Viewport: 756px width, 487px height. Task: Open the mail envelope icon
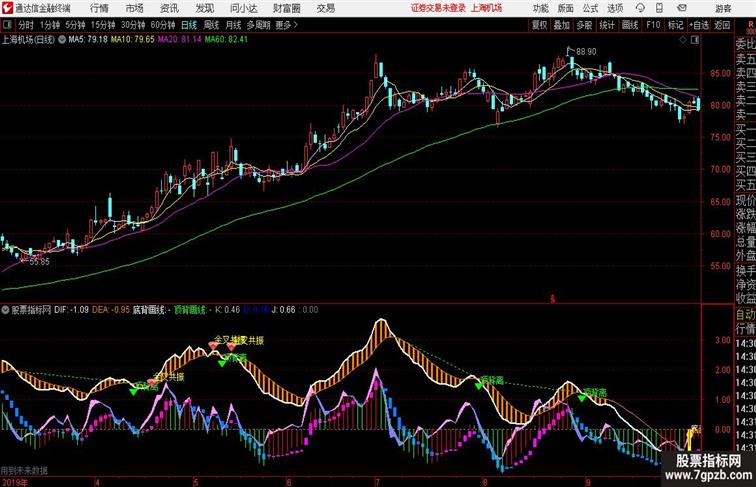point(682,8)
